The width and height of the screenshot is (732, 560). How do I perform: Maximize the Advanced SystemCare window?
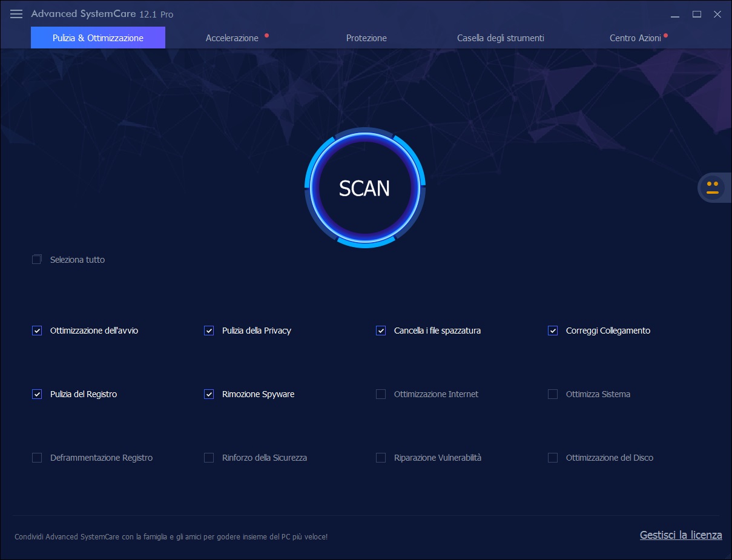point(697,14)
